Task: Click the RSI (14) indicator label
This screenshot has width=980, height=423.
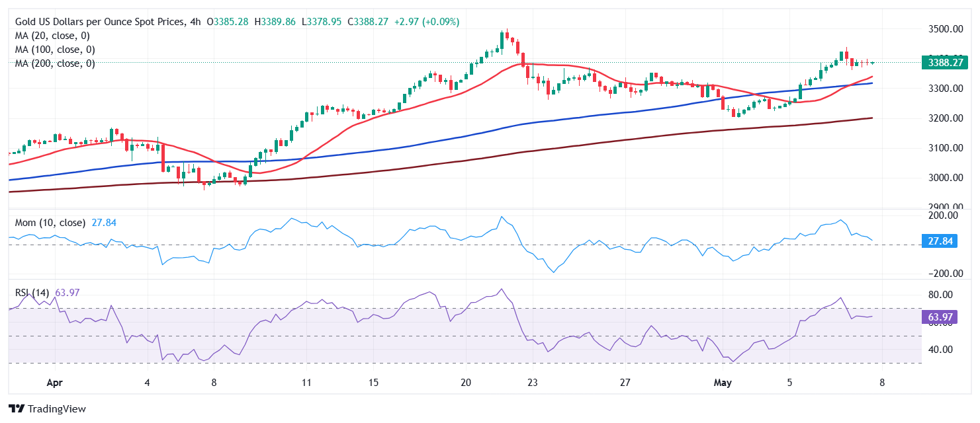Action: (x=34, y=292)
